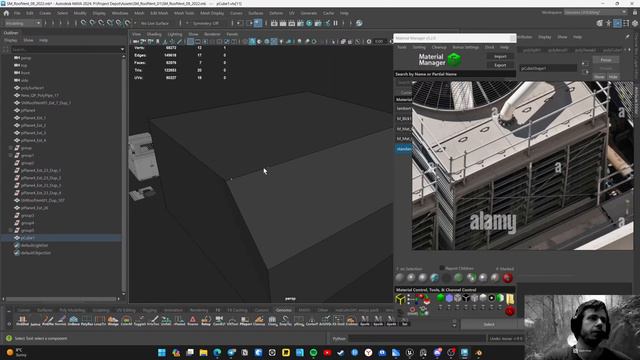This screenshot has width=640, height=360.
Task: Toggle Snap to Grids on the status line
Action: tap(84, 23)
